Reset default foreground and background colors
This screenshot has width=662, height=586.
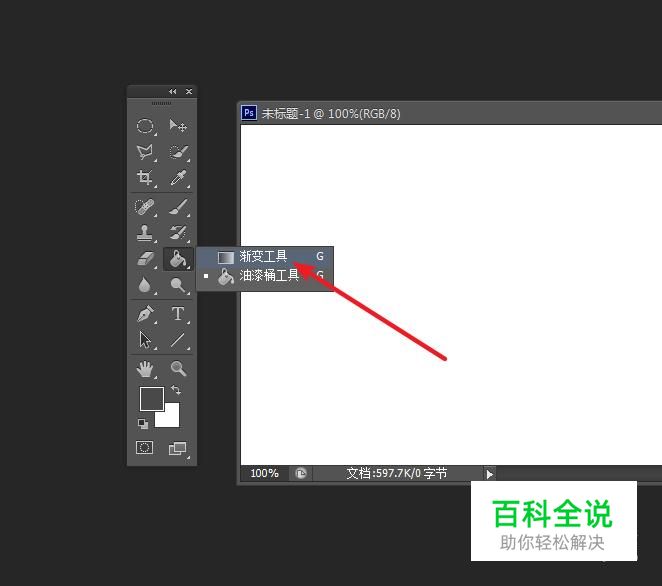(x=143, y=423)
